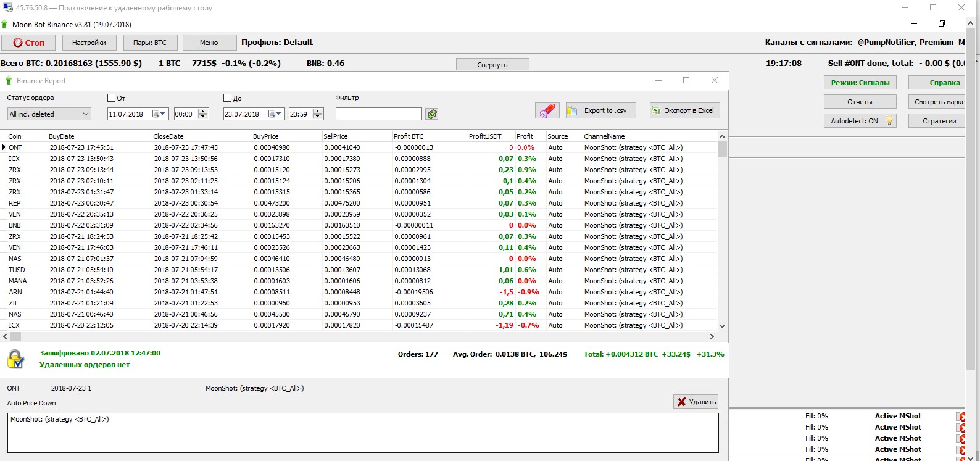Open the calendar icon in the От date picker
This screenshot has height=461, width=980.
pos(156,114)
